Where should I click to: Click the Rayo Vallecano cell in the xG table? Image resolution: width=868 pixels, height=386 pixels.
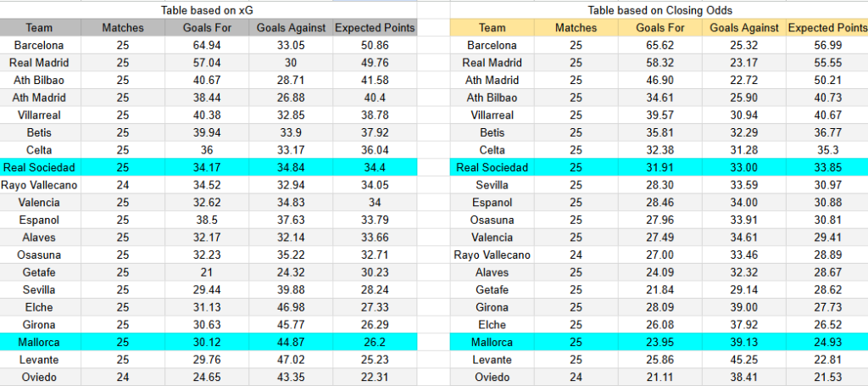tap(38, 185)
